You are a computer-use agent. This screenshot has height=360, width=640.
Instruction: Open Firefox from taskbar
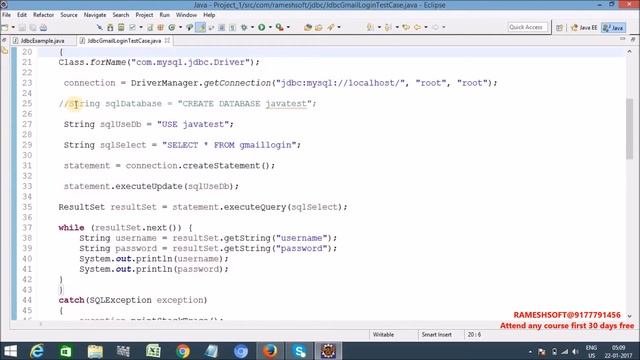tap(270, 351)
